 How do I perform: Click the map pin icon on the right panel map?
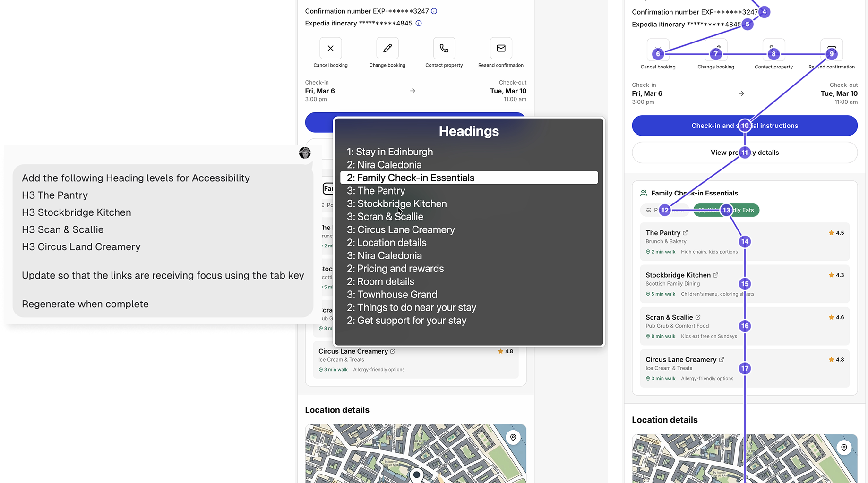pos(844,447)
